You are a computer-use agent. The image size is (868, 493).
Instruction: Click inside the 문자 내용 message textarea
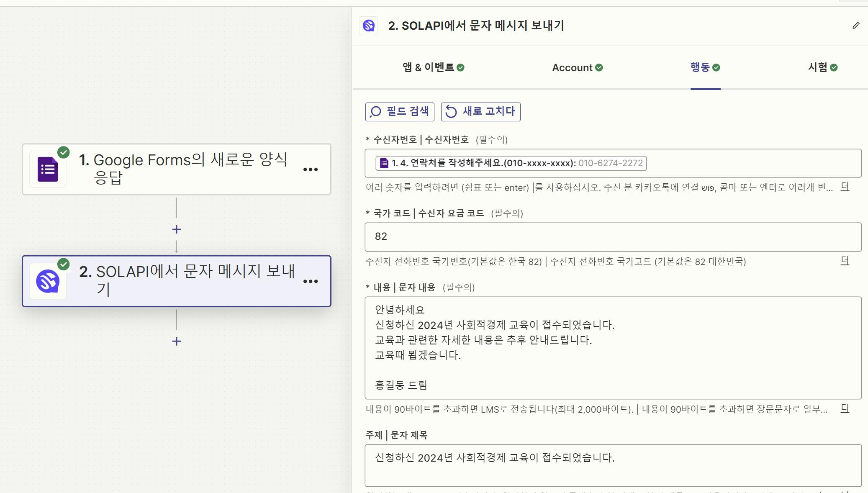coord(613,347)
